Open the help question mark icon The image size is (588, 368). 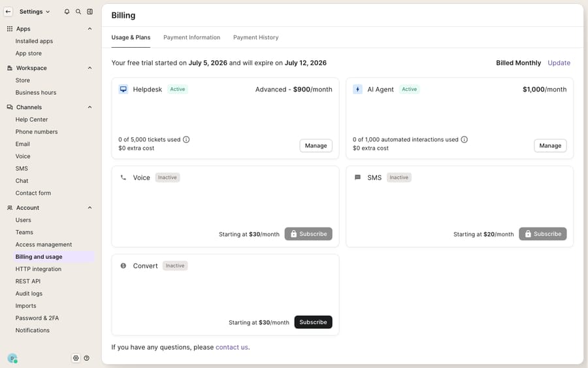(87, 358)
